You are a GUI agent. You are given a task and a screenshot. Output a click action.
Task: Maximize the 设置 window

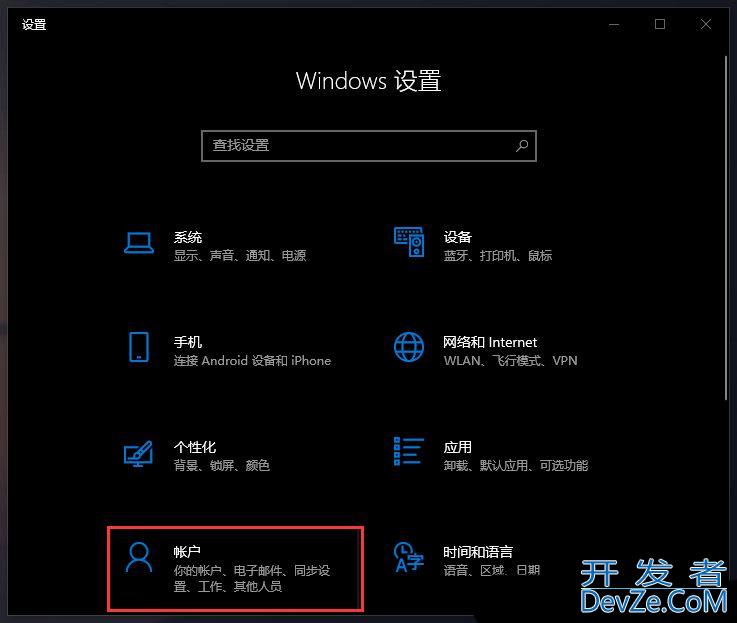[660, 24]
